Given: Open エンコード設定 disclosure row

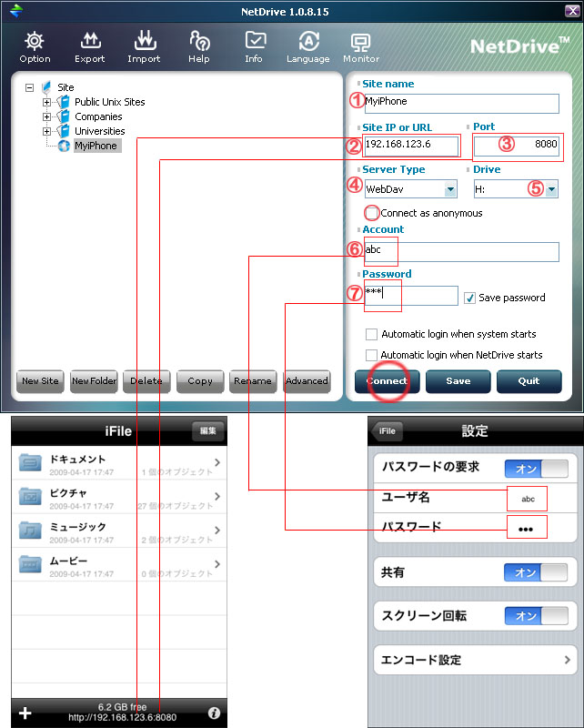Looking at the screenshot, I should click(x=476, y=660).
